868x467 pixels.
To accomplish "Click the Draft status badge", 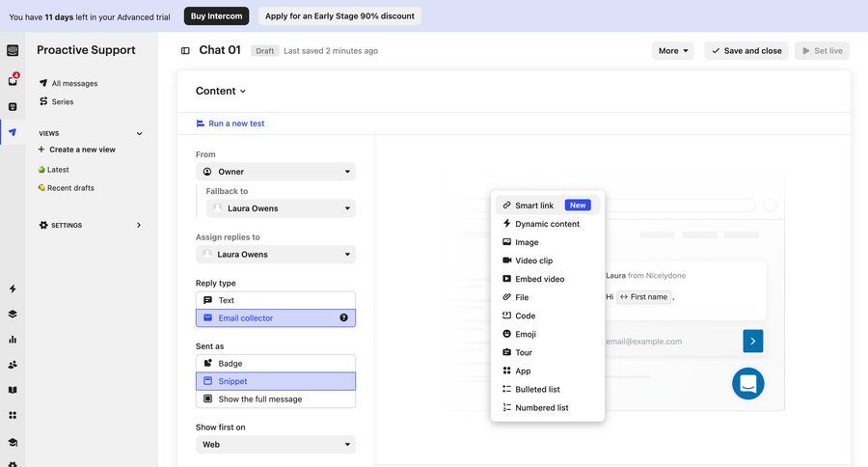I will point(264,51).
